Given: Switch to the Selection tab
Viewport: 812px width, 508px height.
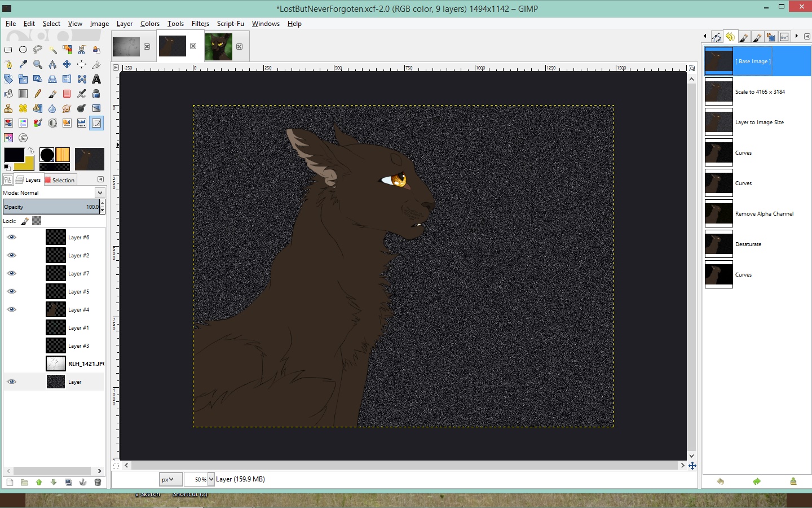Looking at the screenshot, I should (60, 180).
